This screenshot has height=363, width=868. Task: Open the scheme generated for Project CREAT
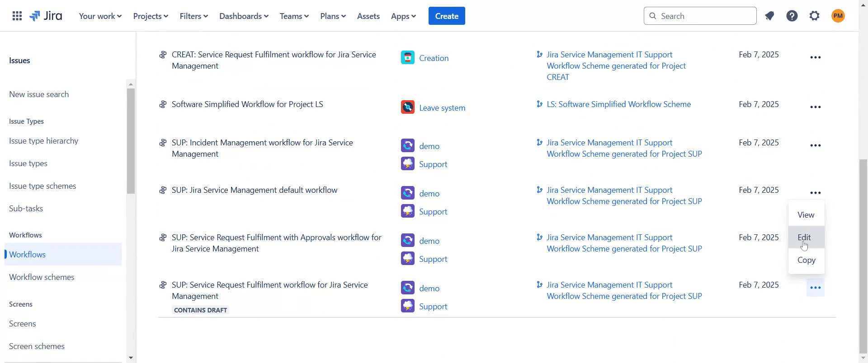click(616, 66)
